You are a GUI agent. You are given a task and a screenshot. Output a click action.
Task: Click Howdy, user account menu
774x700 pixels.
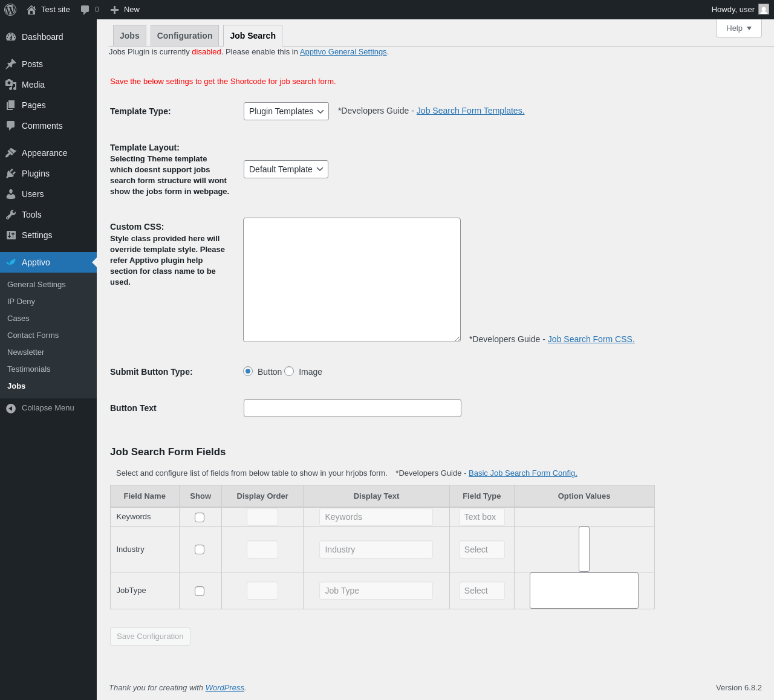[x=740, y=10]
